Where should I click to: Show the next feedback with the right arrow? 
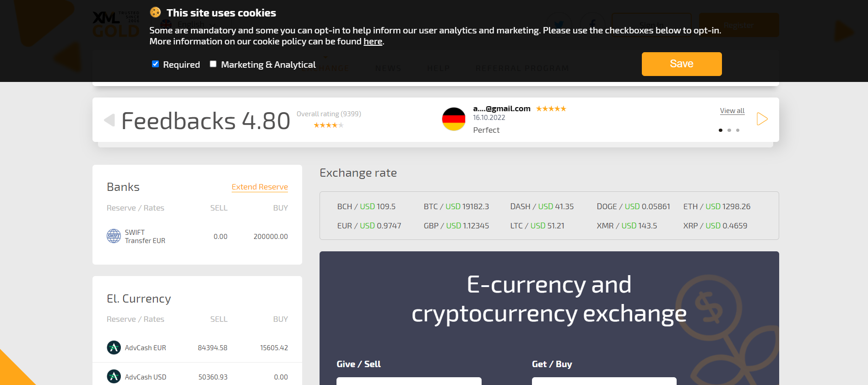(762, 119)
